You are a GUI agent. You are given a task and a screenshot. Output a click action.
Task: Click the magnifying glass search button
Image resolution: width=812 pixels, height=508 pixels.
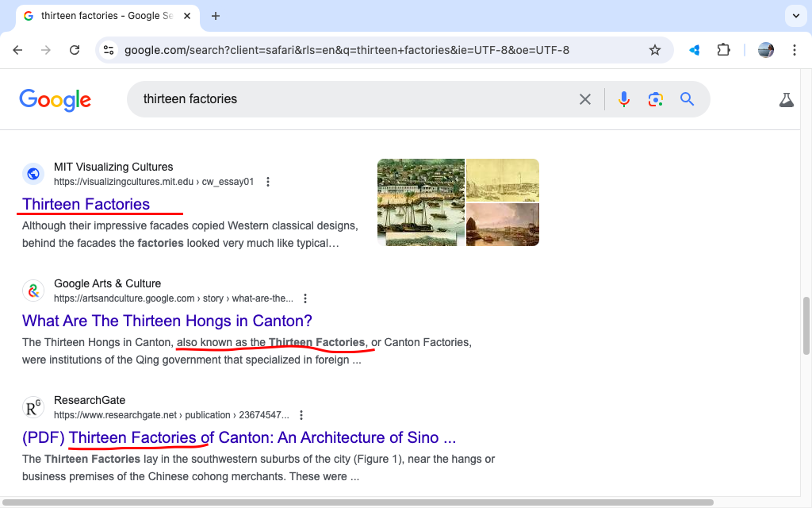click(687, 99)
